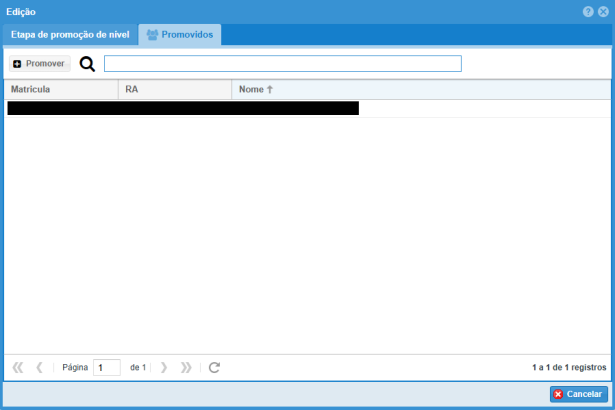The height and width of the screenshot is (410, 615).
Task: Sort by the Matrícula column header
Action: 60,89
